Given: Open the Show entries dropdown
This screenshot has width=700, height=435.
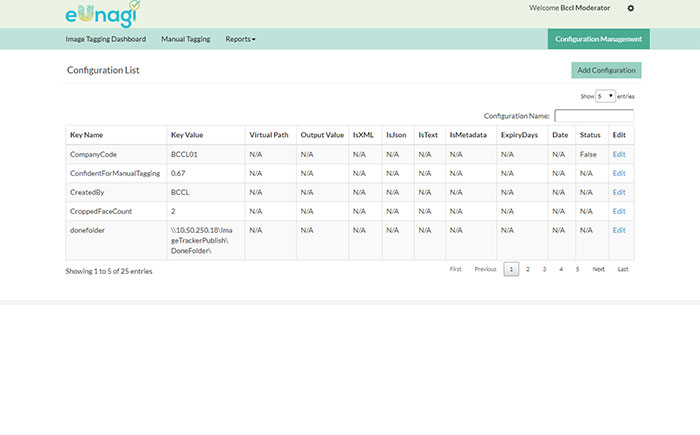Looking at the screenshot, I should coord(605,96).
